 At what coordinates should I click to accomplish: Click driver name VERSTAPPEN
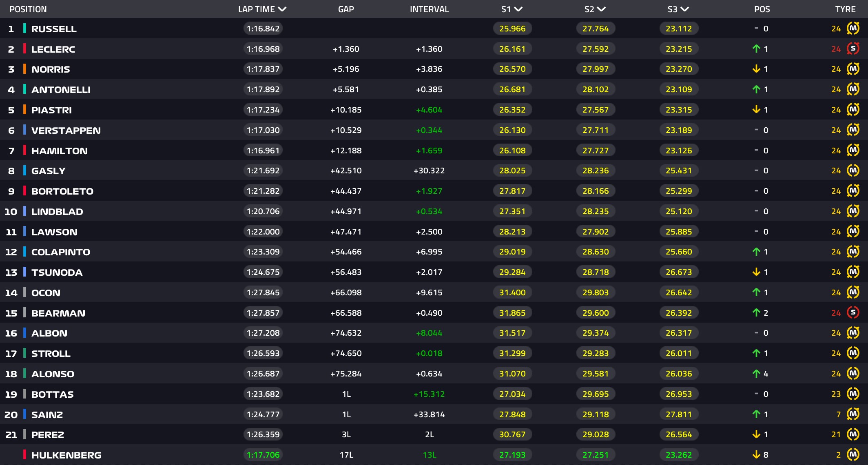[x=66, y=131]
